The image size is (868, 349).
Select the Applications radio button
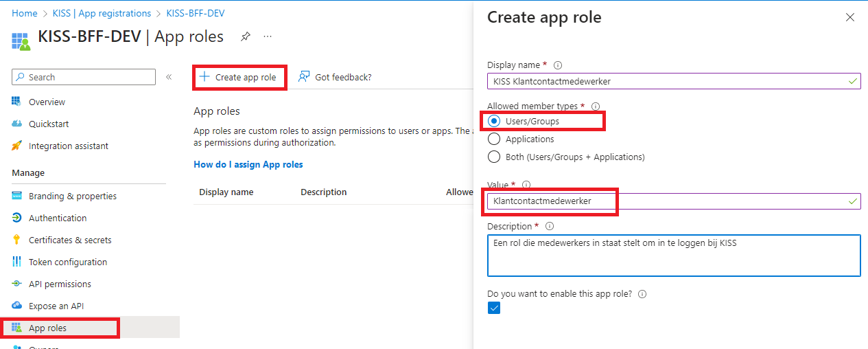point(494,139)
